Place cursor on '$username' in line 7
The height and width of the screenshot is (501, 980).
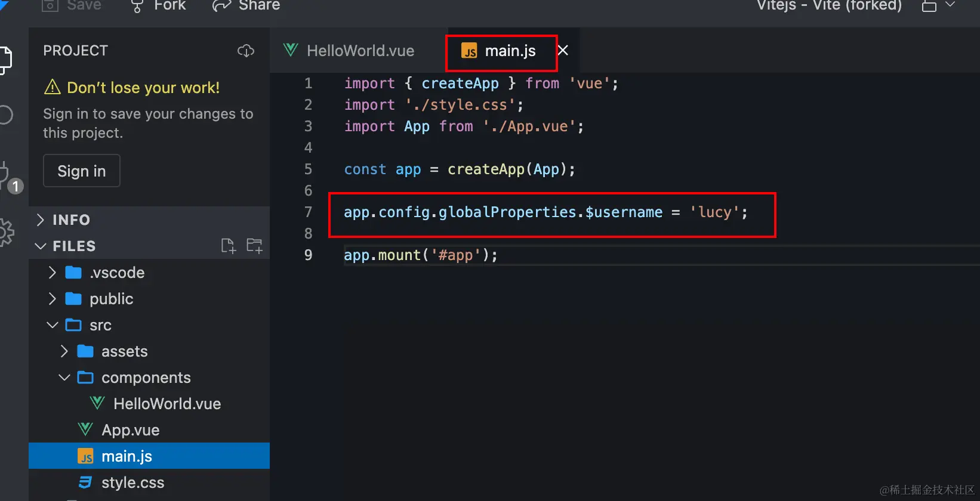pyautogui.click(x=624, y=212)
